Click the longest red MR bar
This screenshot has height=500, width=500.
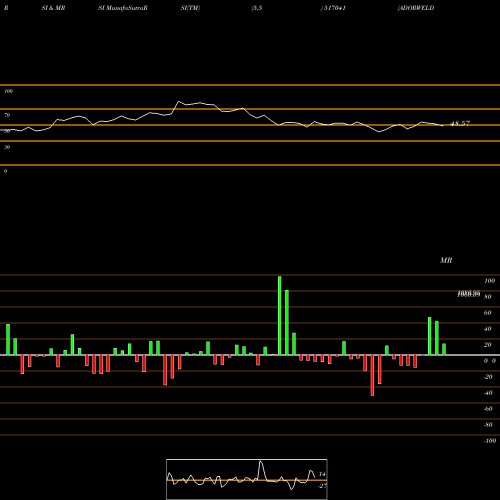tap(372, 375)
